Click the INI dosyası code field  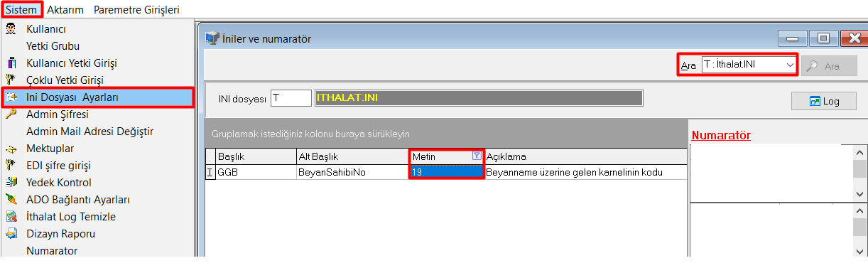[x=291, y=98]
